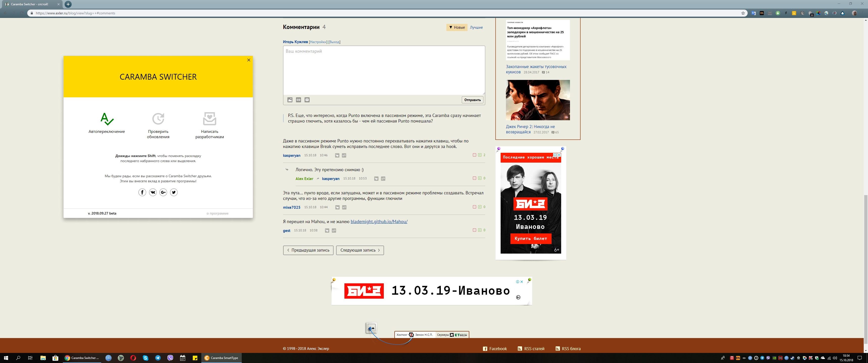Click the Twitter share icon
Image resolution: width=868 pixels, height=363 pixels.
pos(174,192)
